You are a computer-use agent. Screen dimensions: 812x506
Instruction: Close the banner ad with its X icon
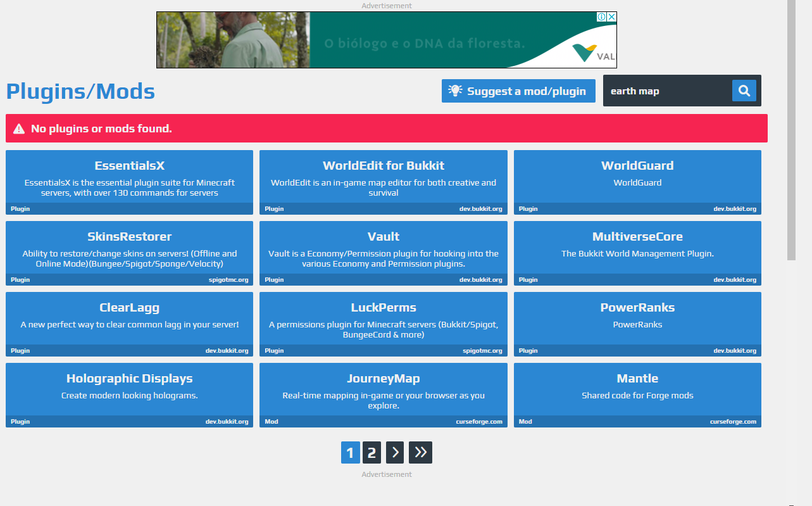click(611, 17)
